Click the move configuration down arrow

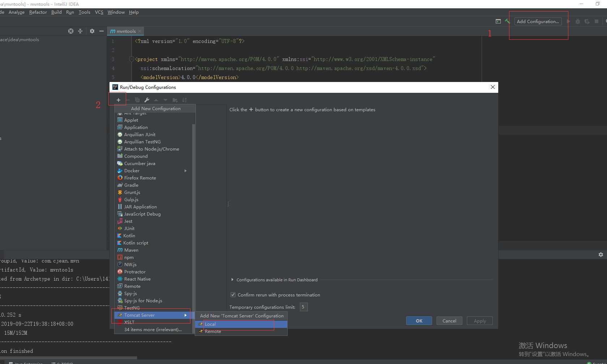coord(165,100)
